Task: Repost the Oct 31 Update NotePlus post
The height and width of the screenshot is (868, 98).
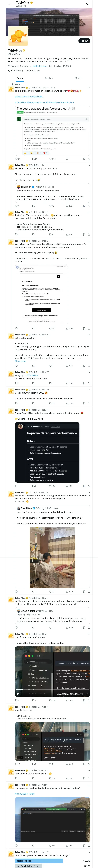Action: point(33,764)
